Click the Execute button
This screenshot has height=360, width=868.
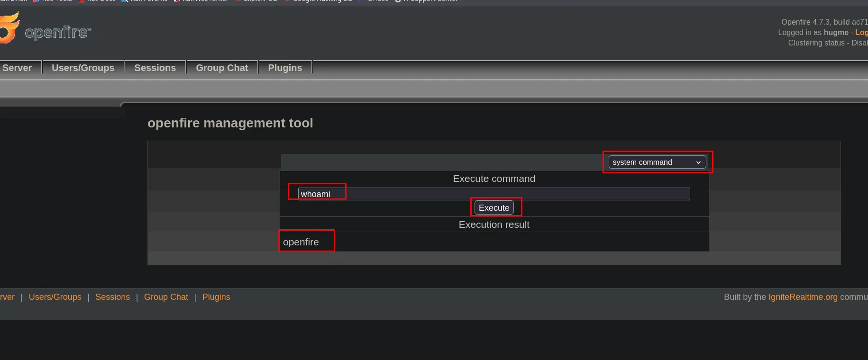(x=494, y=207)
